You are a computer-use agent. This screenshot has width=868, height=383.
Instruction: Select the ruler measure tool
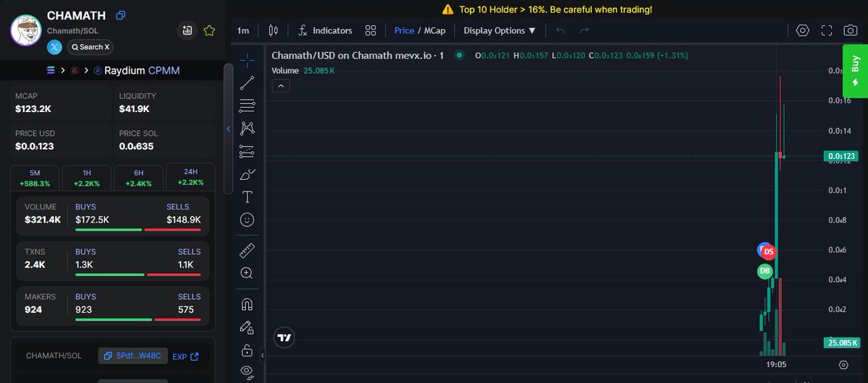247,250
